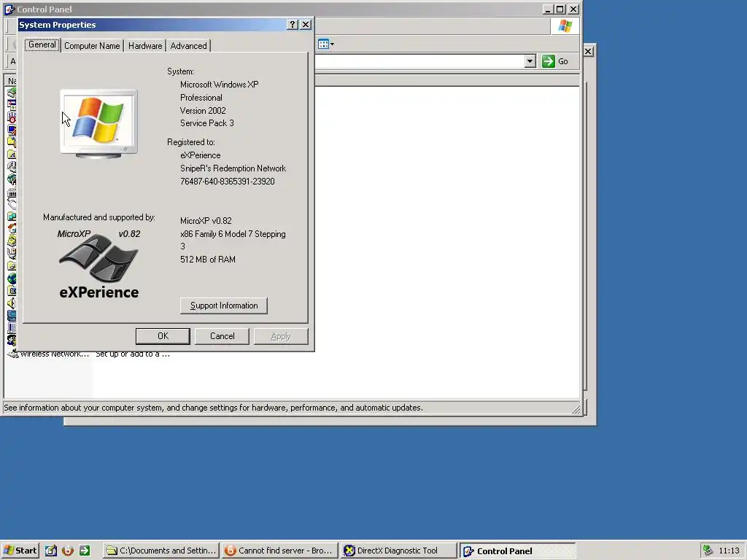Click the 'Service Pack 3' label
The image size is (747, 560).
point(206,123)
